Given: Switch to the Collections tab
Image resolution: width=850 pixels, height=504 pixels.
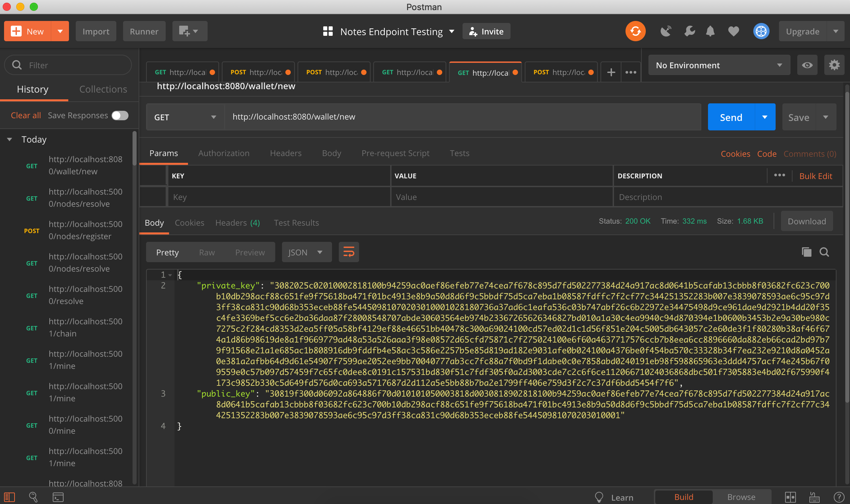Looking at the screenshot, I should [103, 89].
